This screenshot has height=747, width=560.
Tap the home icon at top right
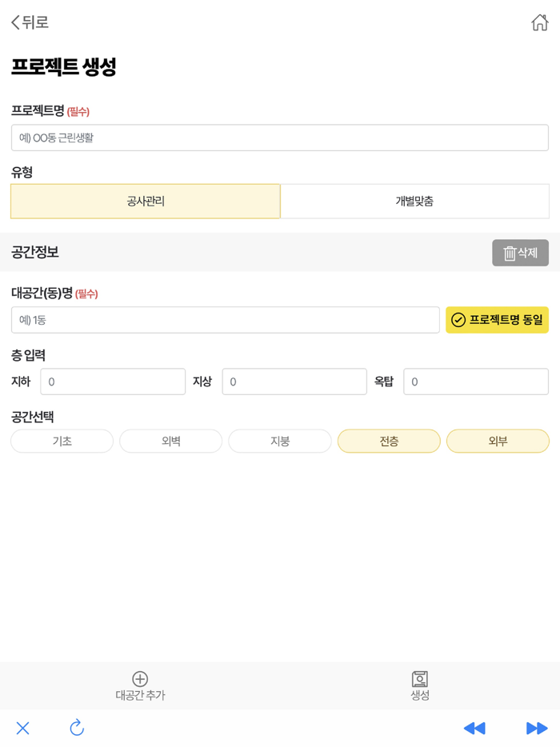pos(540,23)
